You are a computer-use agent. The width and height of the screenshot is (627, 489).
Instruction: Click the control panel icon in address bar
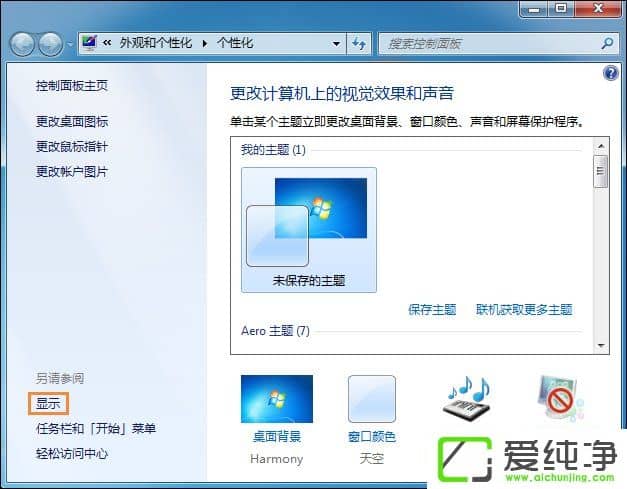coord(89,43)
